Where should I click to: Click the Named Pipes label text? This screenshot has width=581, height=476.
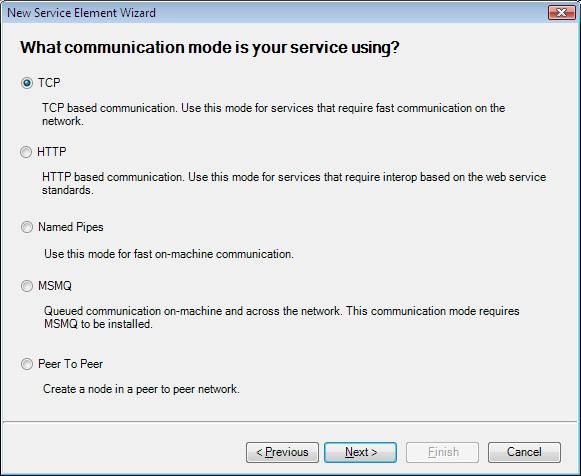point(71,227)
